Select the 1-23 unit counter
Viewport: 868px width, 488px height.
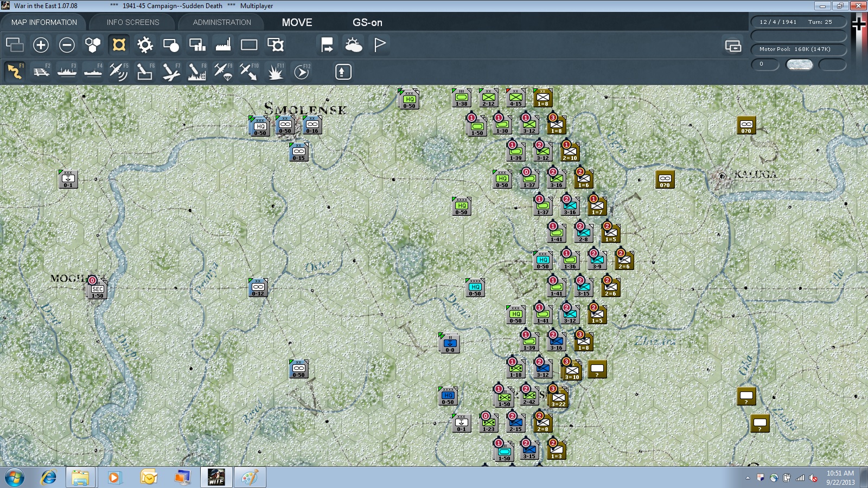coord(488,423)
